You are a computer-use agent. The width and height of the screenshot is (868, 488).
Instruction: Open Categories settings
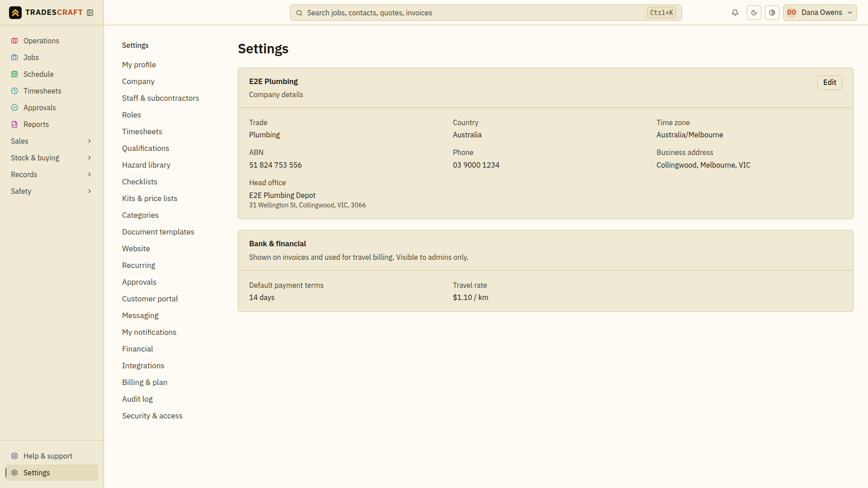pos(140,215)
